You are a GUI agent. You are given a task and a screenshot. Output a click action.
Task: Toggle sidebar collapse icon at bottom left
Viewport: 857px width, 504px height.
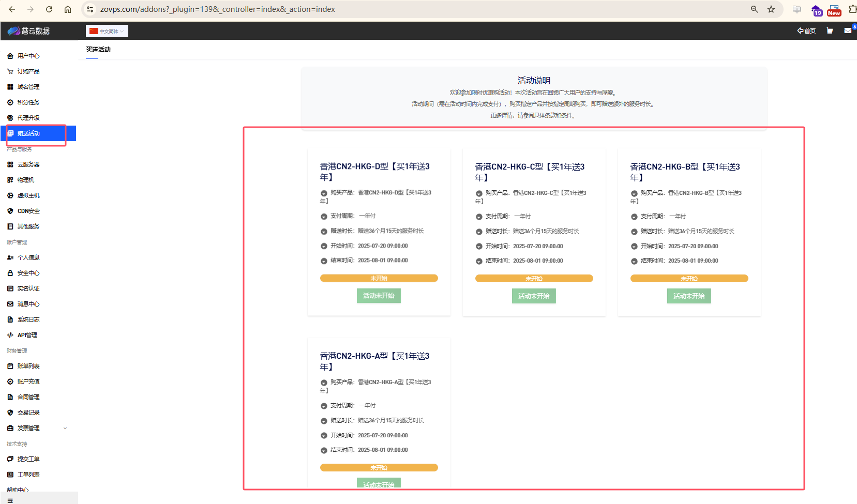[x=10, y=500]
